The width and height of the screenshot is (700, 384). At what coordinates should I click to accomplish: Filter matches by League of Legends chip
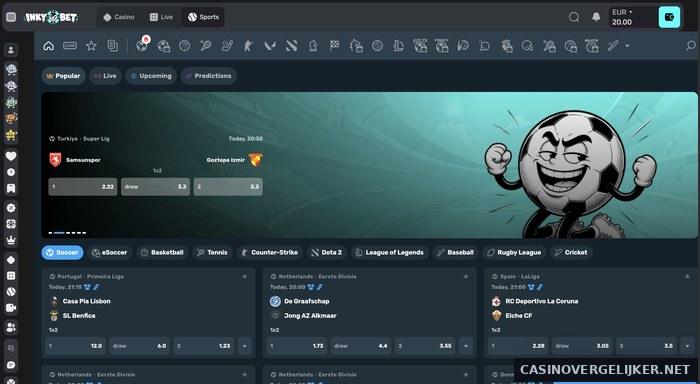pyautogui.click(x=390, y=252)
